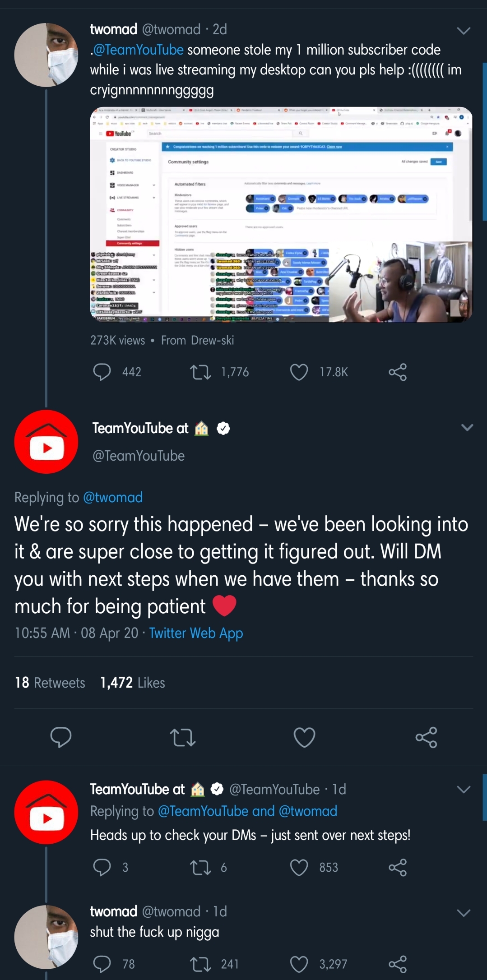
Task: Expand chevron menu on TeamYouTube's main reply
Action: [x=467, y=427]
